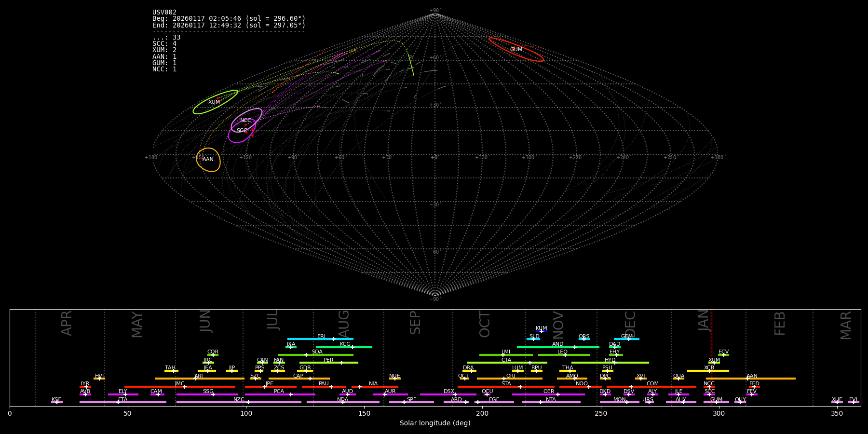Screen dimensions: 868x434
Task: Select the NOO shower label in the timeline
Action: (x=582, y=384)
